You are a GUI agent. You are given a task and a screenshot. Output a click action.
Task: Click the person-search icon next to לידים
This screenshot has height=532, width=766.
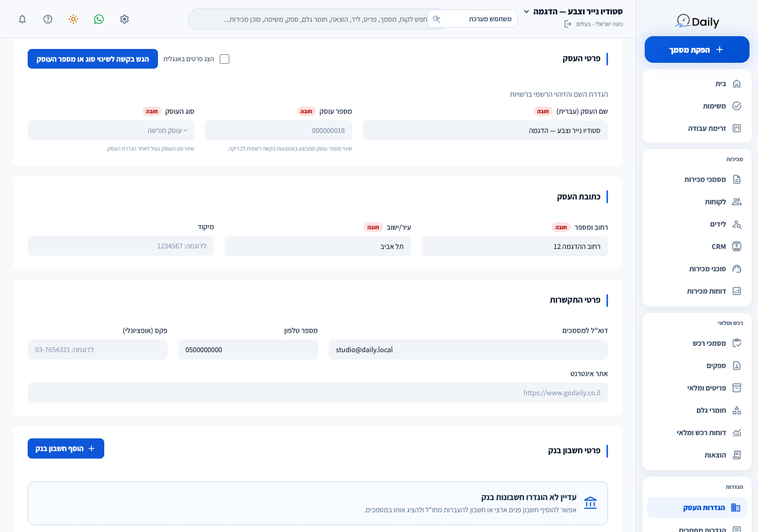click(737, 224)
